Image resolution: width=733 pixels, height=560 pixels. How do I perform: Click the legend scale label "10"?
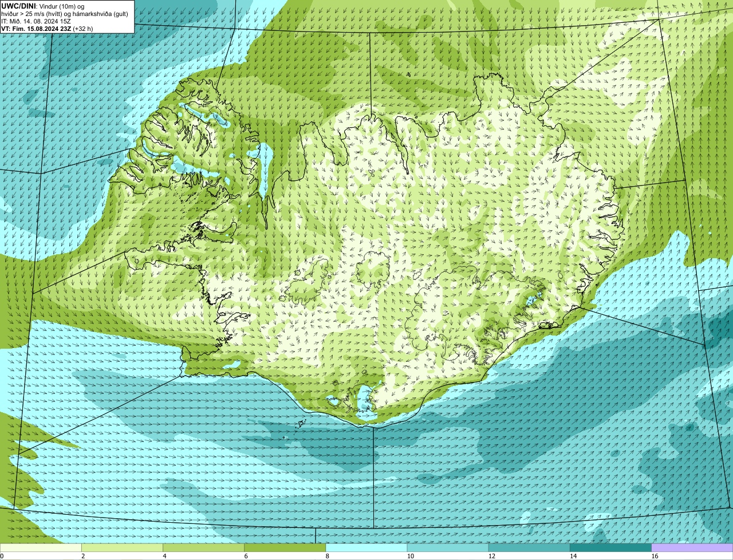coord(410,556)
